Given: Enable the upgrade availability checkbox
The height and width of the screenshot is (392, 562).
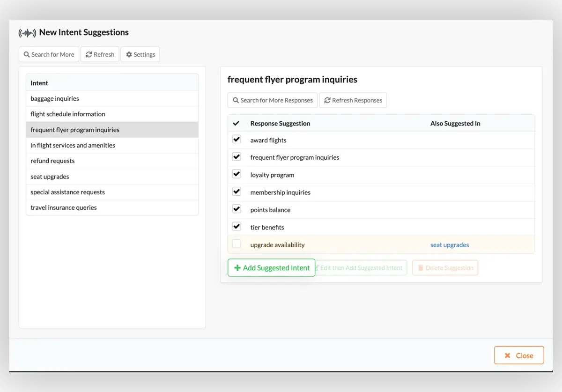Looking at the screenshot, I should pos(237,244).
